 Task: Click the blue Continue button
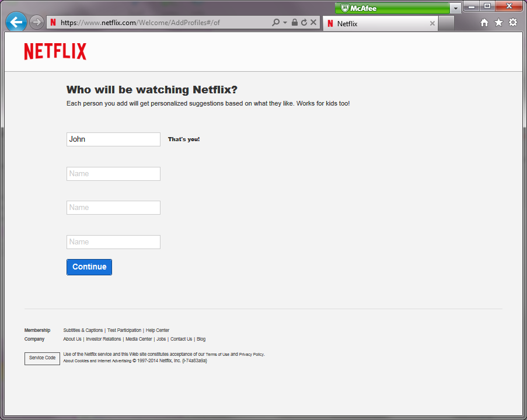pos(89,267)
